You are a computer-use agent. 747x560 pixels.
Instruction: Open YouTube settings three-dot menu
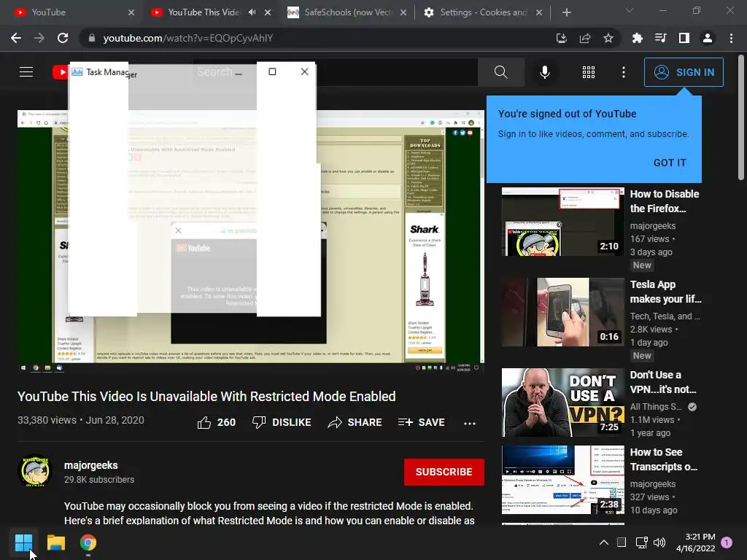[x=624, y=72]
